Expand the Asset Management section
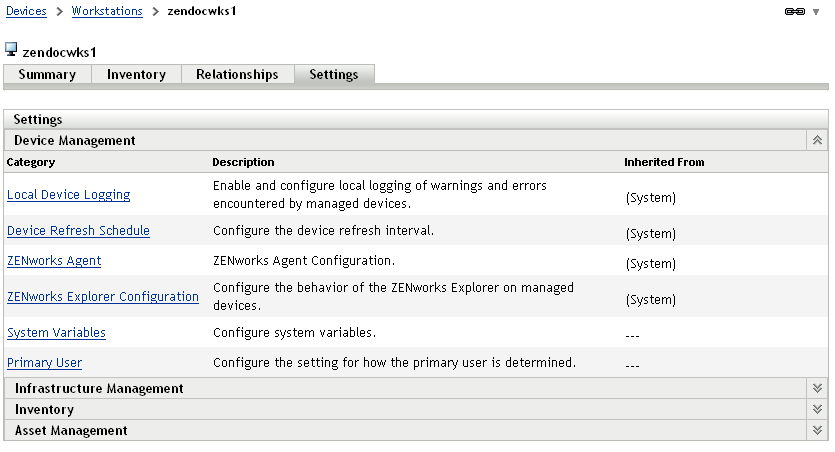 [x=817, y=430]
